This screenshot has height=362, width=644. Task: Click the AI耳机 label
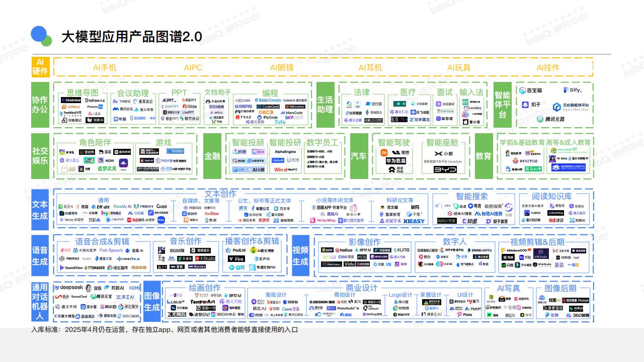point(370,67)
